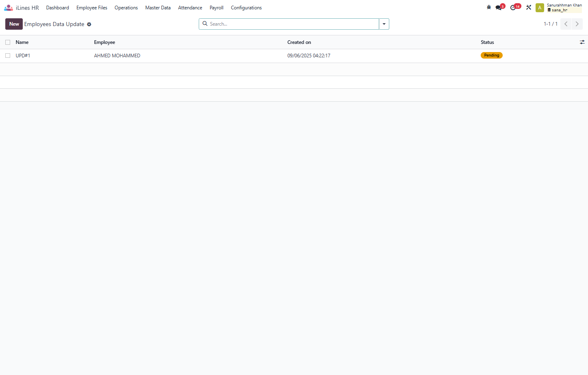This screenshot has height=375, width=588.
Task: Open the debug bug icon menu
Action: click(x=489, y=7)
